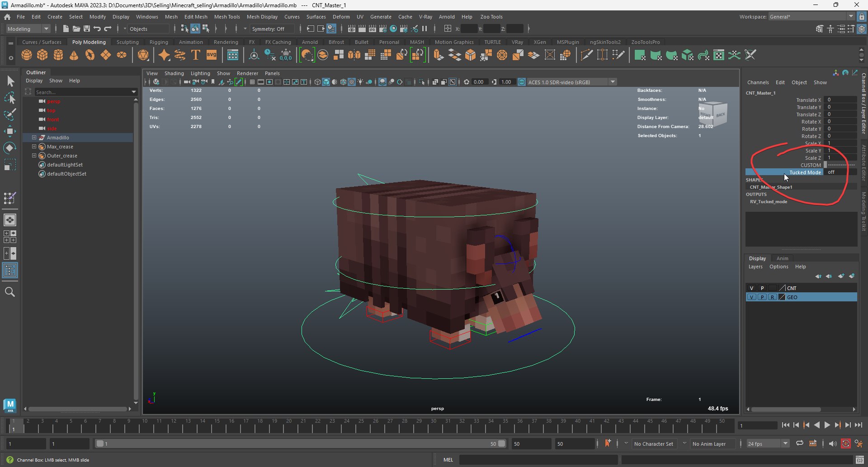868x467 pixels.
Task: Click the Outliner search field
Action: click(x=82, y=92)
